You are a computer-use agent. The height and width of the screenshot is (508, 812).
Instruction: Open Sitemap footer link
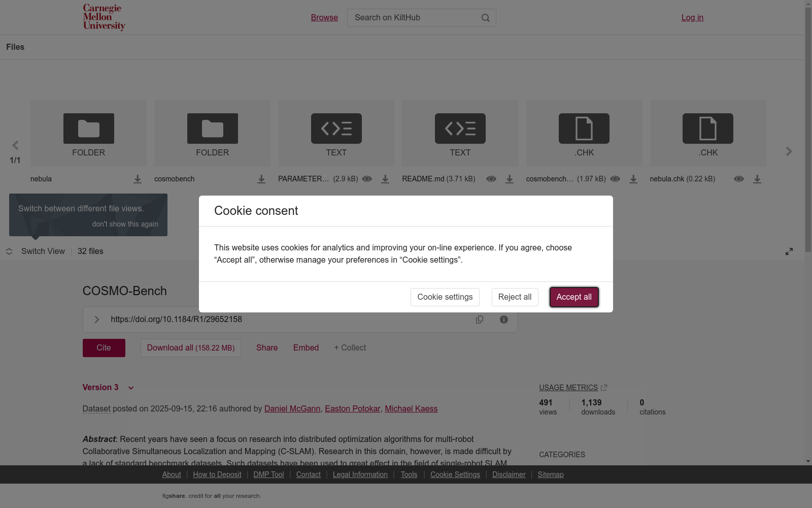(551, 474)
